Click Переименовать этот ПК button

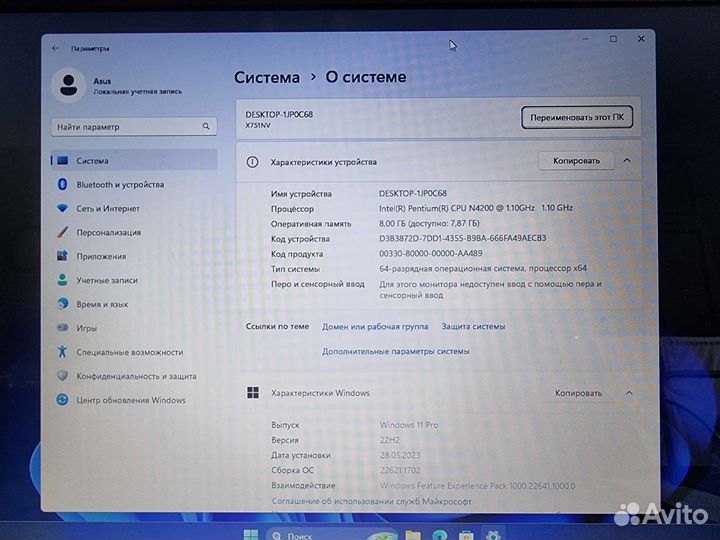pos(577,117)
